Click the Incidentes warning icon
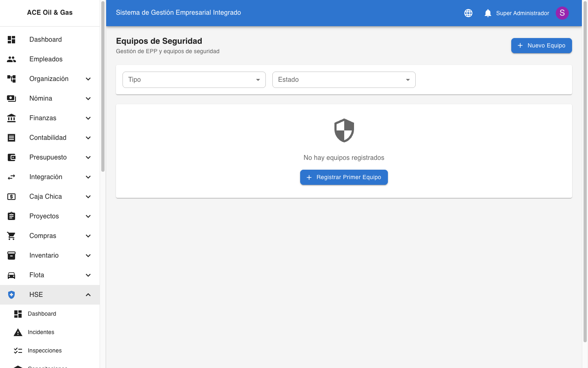The width and height of the screenshot is (588, 368). click(18, 332)
